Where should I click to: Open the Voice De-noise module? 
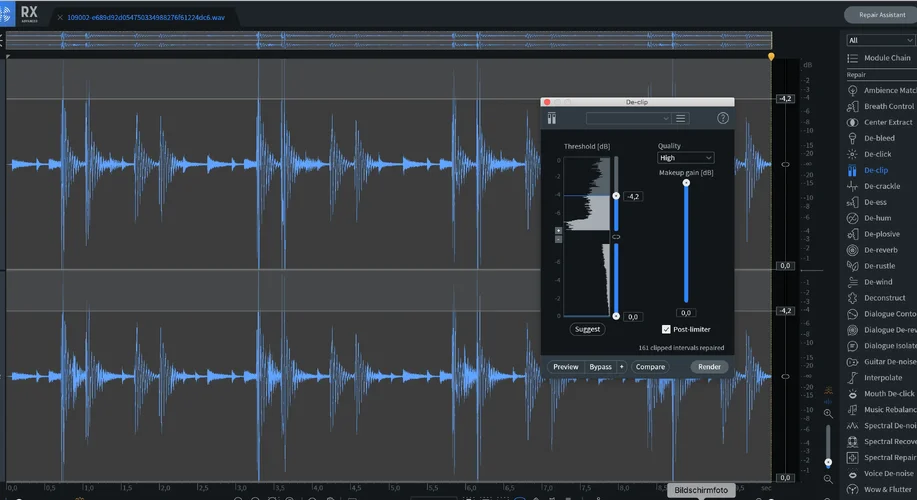click(x=889, y=473)
